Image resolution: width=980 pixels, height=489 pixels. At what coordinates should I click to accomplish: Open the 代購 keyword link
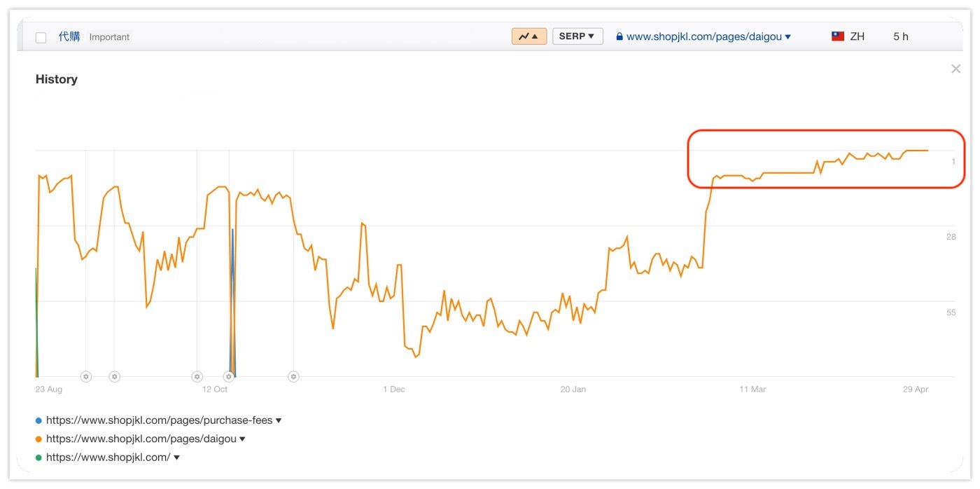pyautogui.click(x=69, y=36)
